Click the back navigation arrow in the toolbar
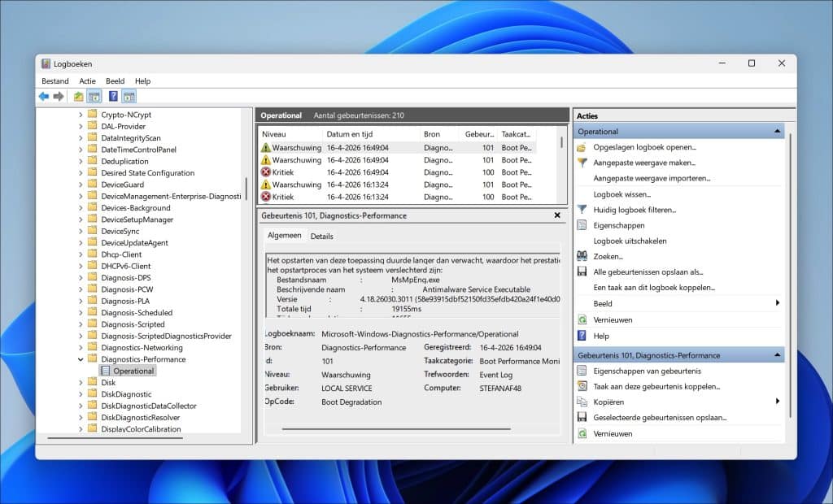Screen dimensions: 833x504 tap(43, 96)
